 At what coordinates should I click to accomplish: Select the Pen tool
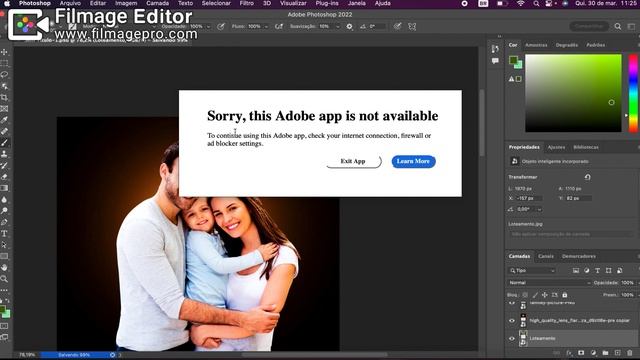(x=4, y=222)
